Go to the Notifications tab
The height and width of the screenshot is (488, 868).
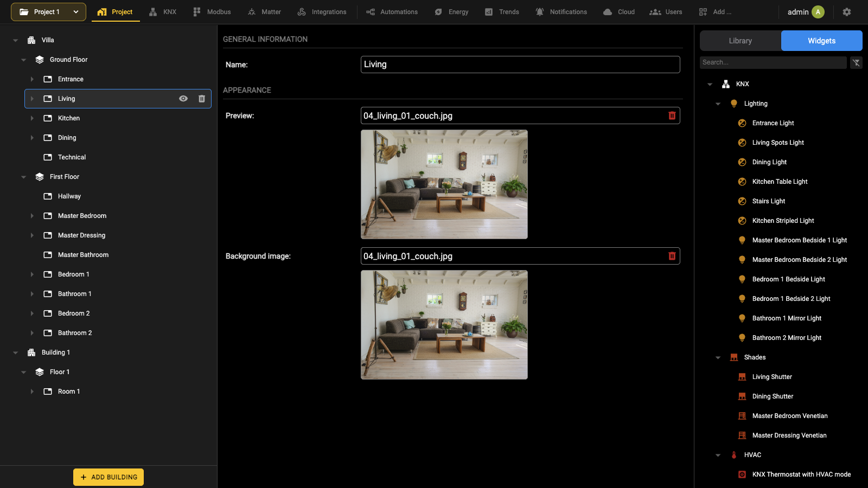click(x=561, y=12)
